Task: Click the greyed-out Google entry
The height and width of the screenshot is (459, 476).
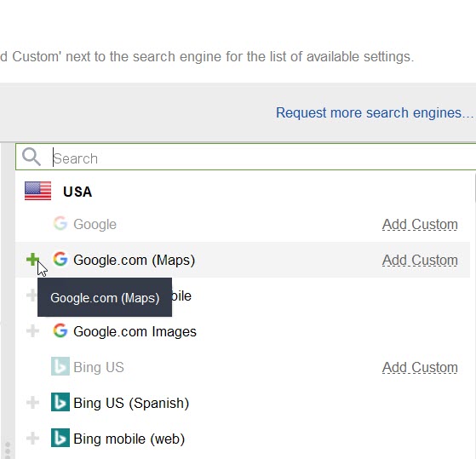Action: click(x=95, y=225)
